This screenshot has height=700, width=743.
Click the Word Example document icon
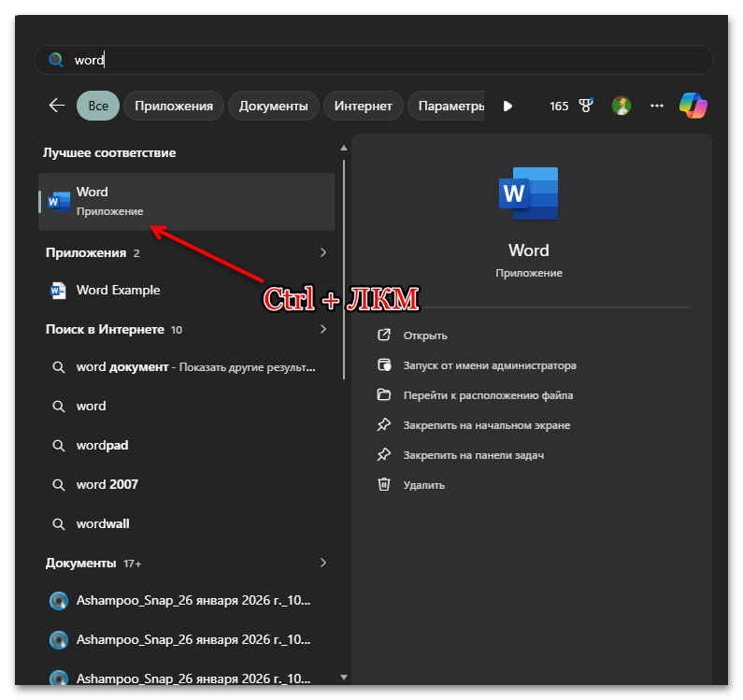58,290
